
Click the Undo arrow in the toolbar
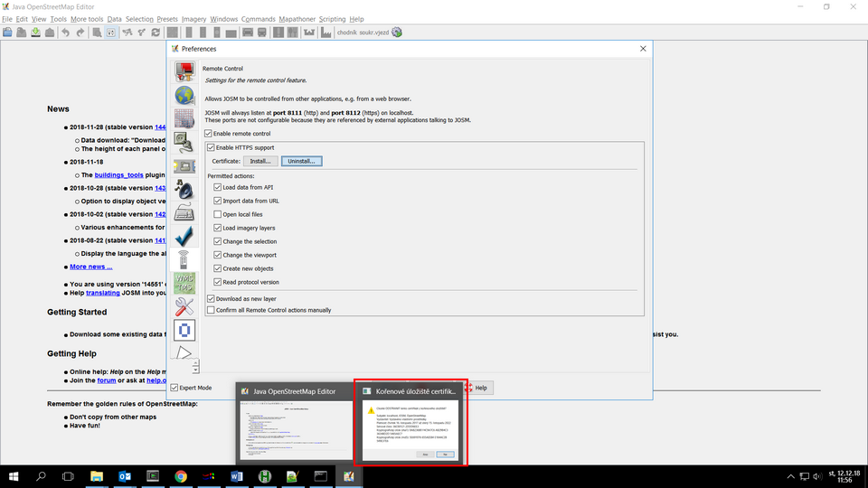(65, 33)
